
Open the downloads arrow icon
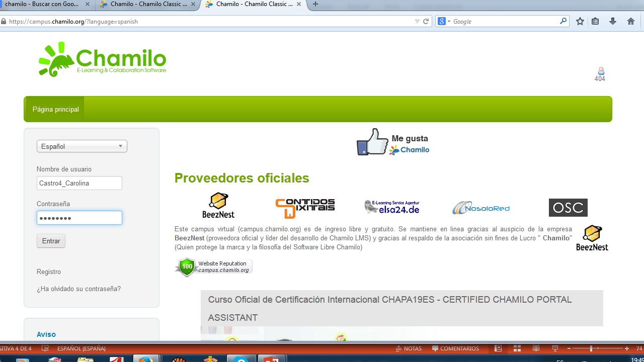click(613, 21)
